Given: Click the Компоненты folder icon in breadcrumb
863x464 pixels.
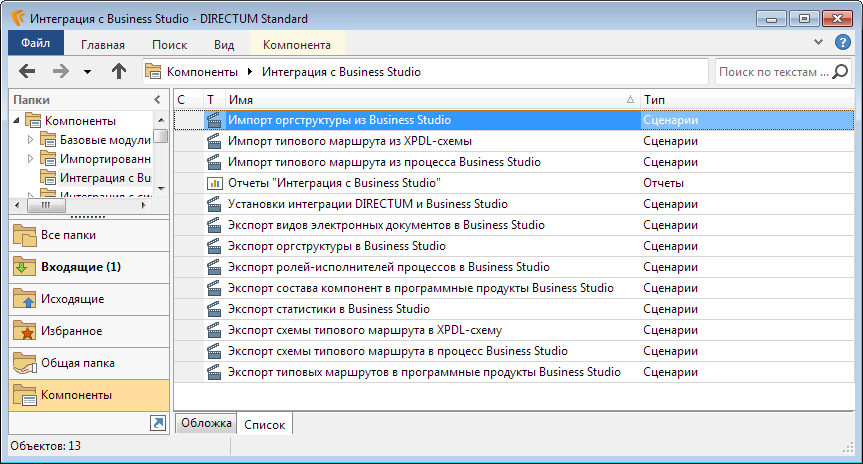Looking at the screenshot, I should pos(152,72).
